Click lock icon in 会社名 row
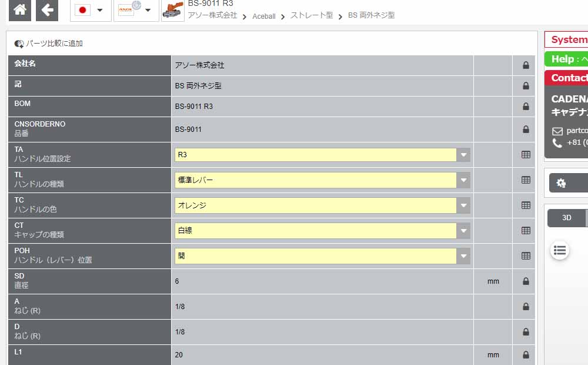 coord(526,65)
